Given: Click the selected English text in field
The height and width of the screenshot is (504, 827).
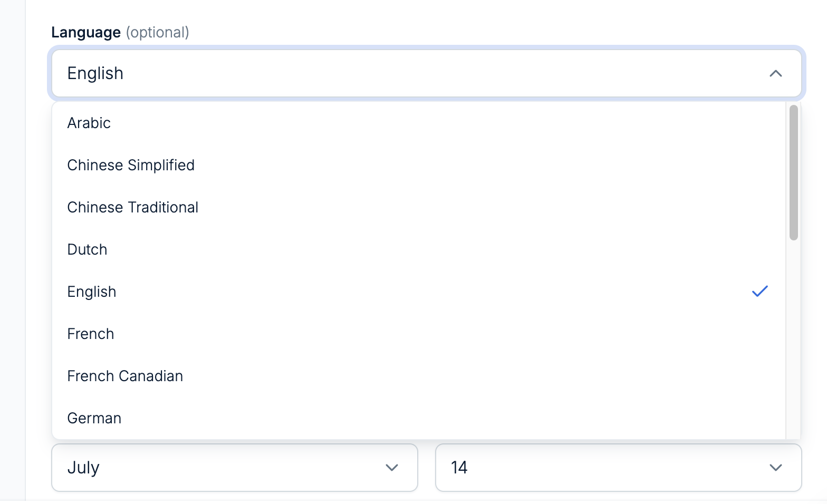Looking at the screenshot, I should point(95,73).
